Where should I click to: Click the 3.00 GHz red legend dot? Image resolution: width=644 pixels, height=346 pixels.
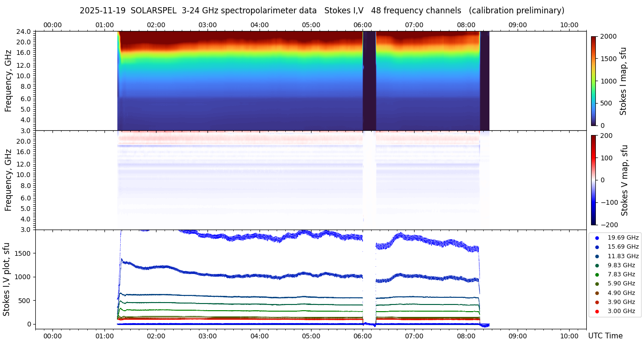[597, 311]
